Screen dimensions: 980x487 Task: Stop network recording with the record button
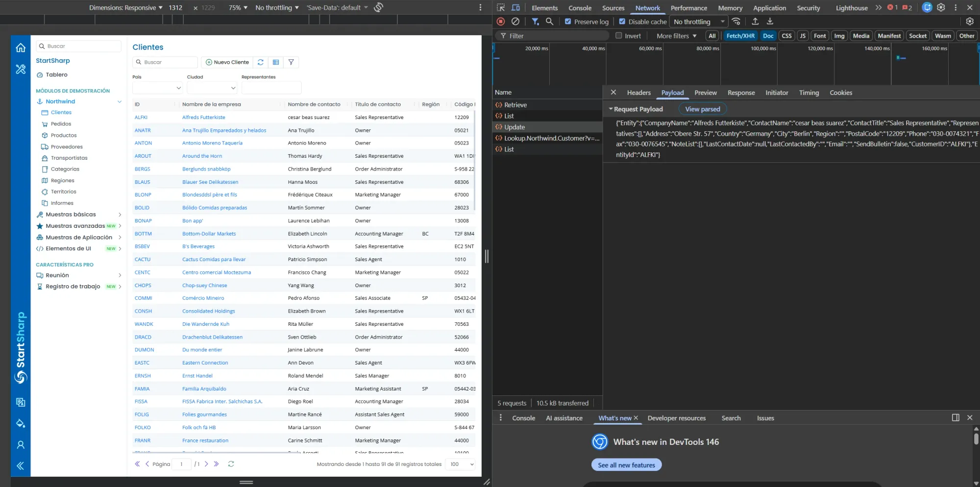coord(500,22)
